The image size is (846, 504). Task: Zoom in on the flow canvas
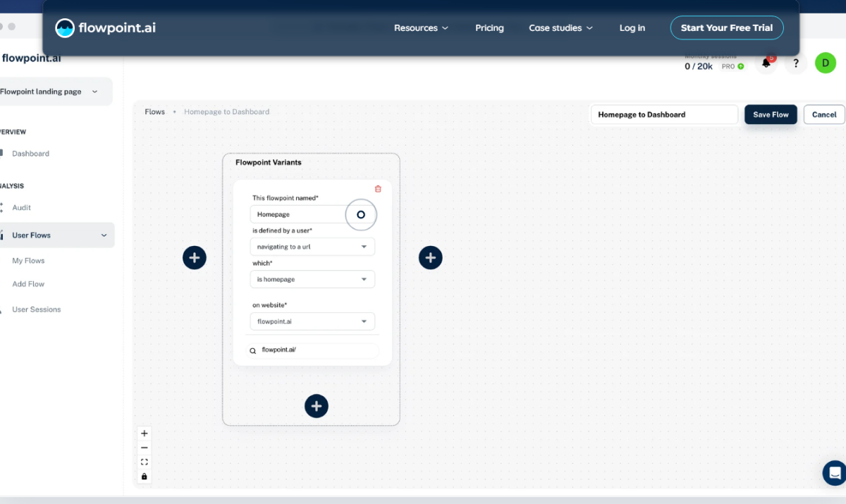(x=145, y=433)
